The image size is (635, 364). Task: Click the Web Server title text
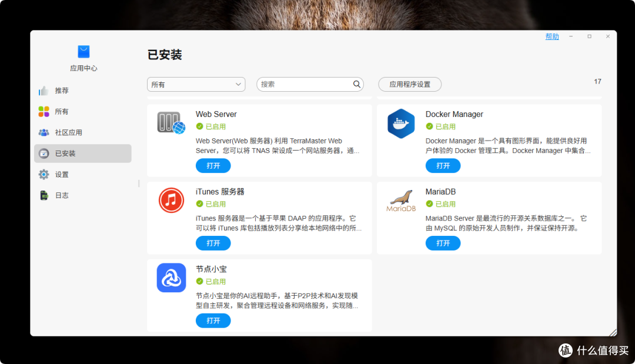tap(216, 114)
